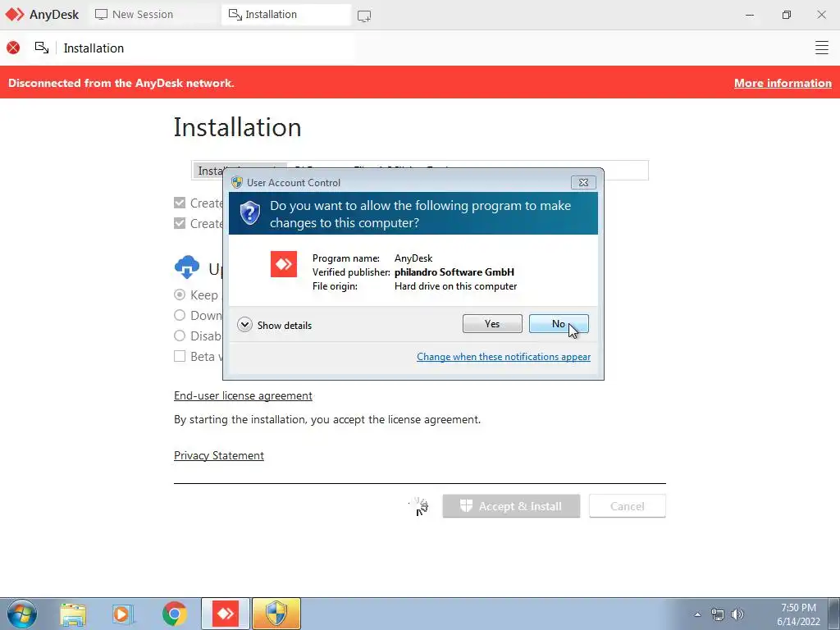840x630 pixels.
Task: Open Windows Media Player from taskbar
Action: 123,614
